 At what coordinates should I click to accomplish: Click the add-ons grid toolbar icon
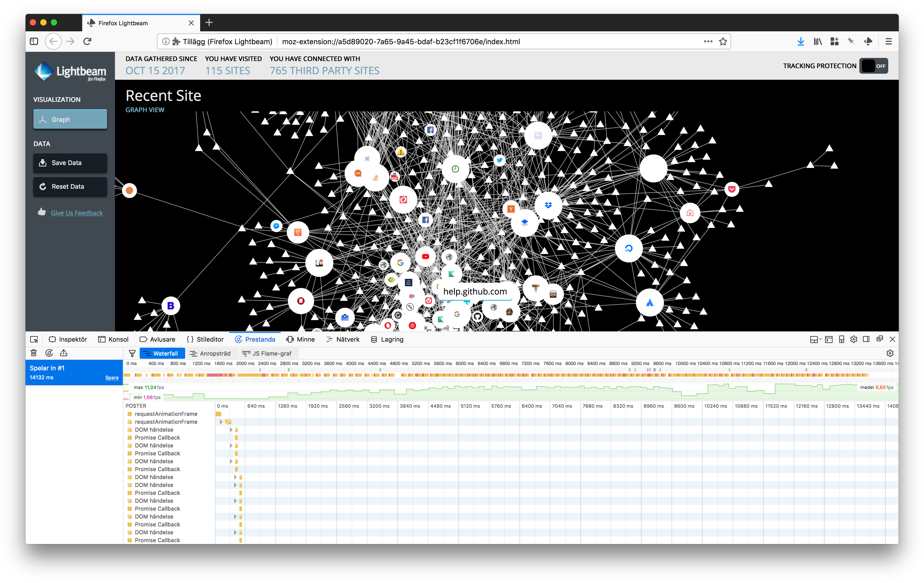point(835,42)
